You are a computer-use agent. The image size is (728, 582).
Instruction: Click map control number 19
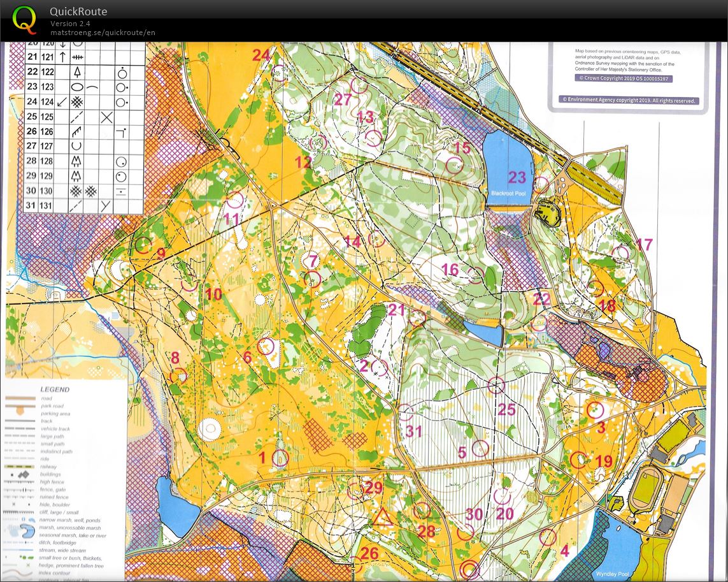(604, 461)
